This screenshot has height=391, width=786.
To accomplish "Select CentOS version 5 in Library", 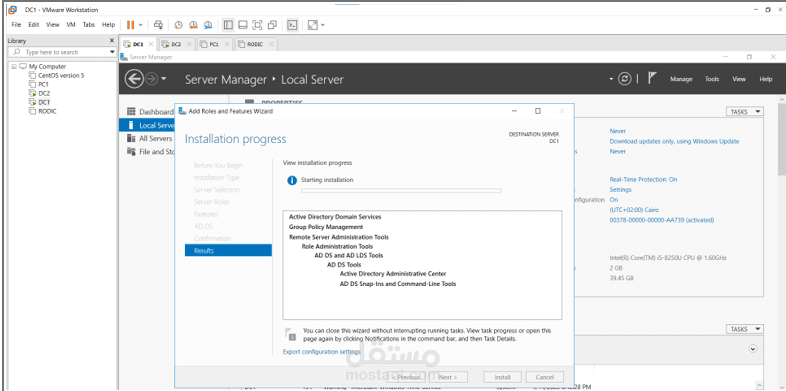I will pos(61,75).
